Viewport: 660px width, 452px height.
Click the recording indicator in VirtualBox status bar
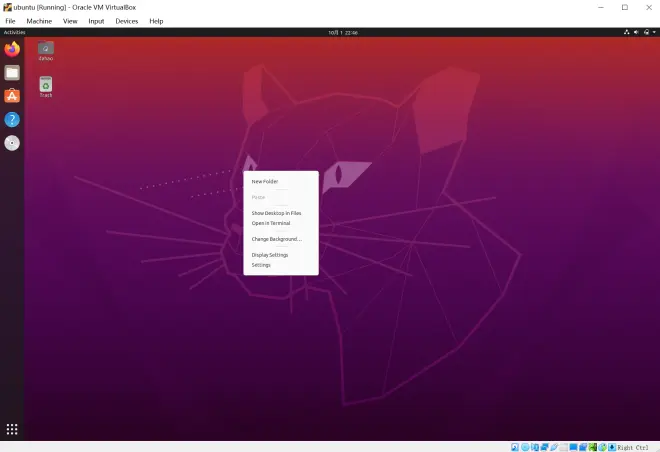coord(583,447)
